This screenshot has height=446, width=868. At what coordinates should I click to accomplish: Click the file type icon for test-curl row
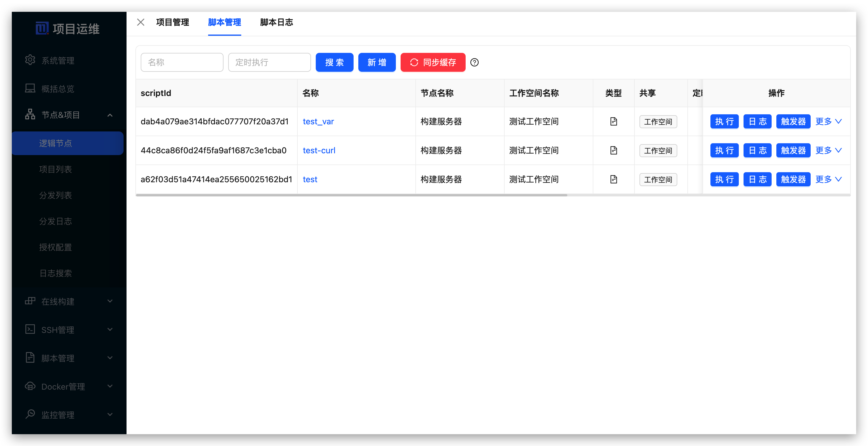(613, 150)
